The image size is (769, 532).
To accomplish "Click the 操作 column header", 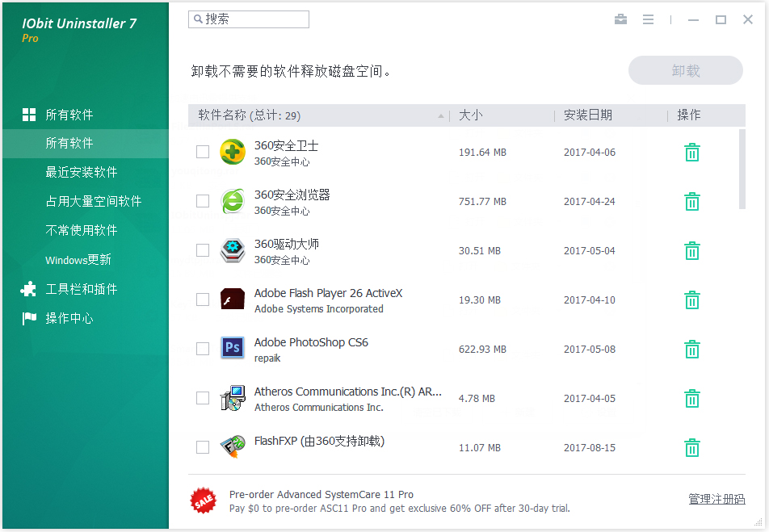I will tap(688, 115).
